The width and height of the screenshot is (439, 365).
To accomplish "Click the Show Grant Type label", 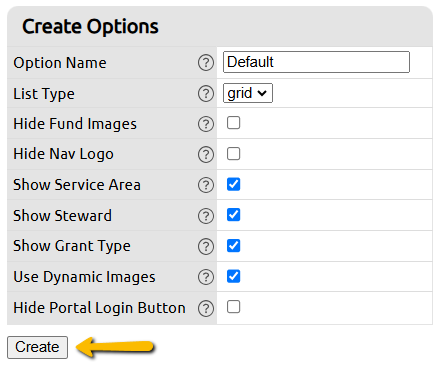I will click(x=72, y=246).
